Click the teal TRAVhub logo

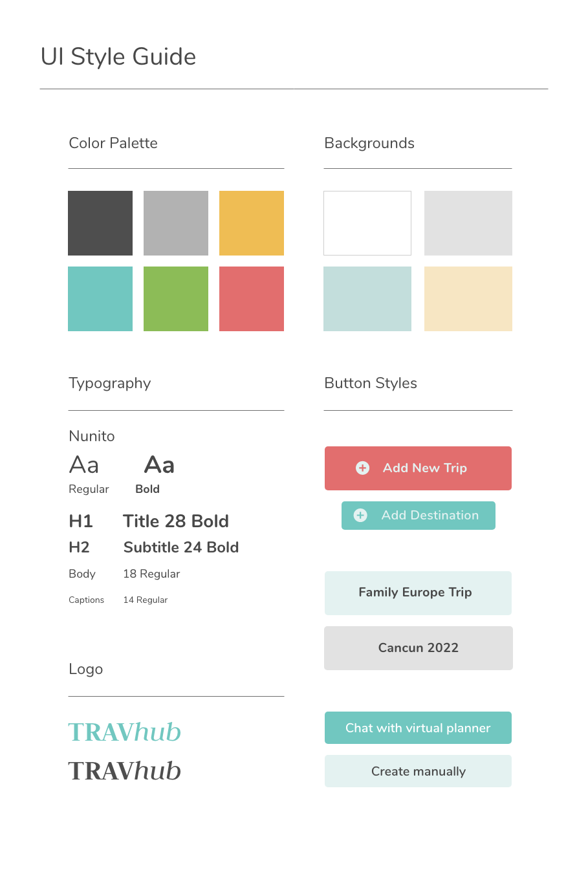pyautogui.click(x=125, y=732)
